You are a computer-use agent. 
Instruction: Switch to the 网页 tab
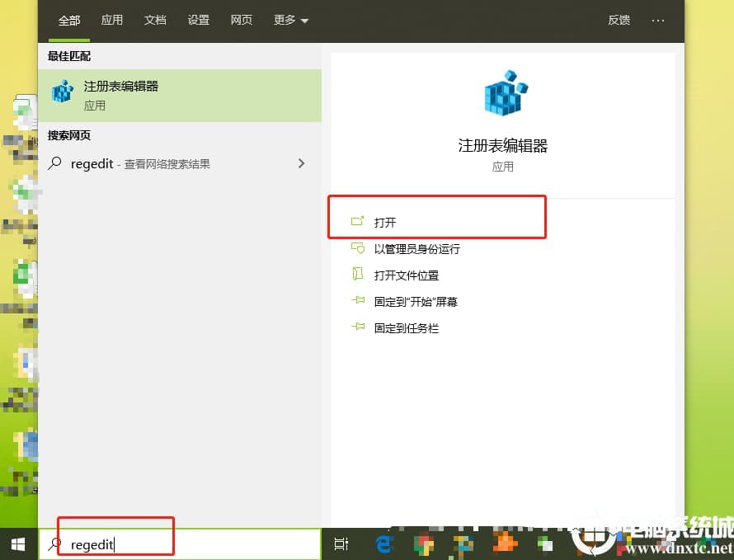pyautogui.click(x=241, y=20)
